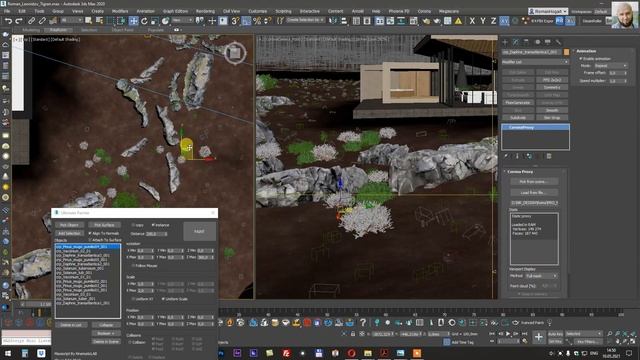Toggle Enable animation checkbox
The width and height of the screenshot is (640, 360).
point(581,59)
